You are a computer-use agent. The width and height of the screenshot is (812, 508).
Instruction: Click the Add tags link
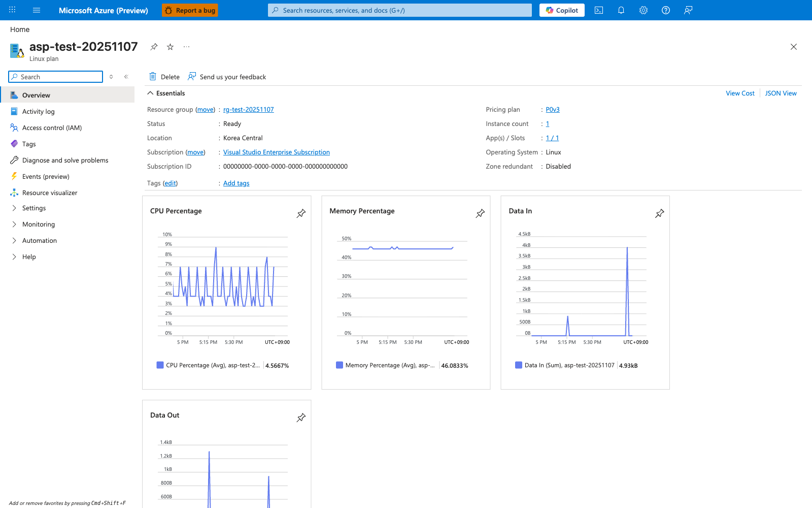[x=236, y=183]
